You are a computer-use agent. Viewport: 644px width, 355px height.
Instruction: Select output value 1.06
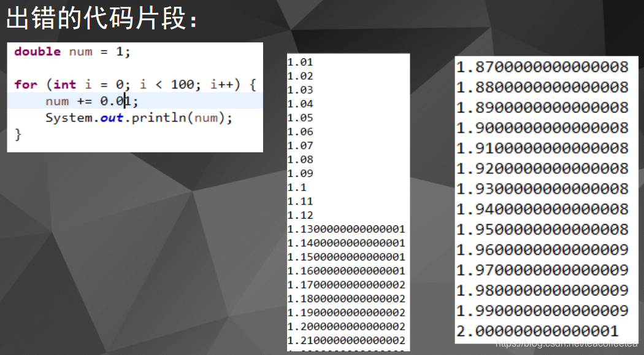301,131
